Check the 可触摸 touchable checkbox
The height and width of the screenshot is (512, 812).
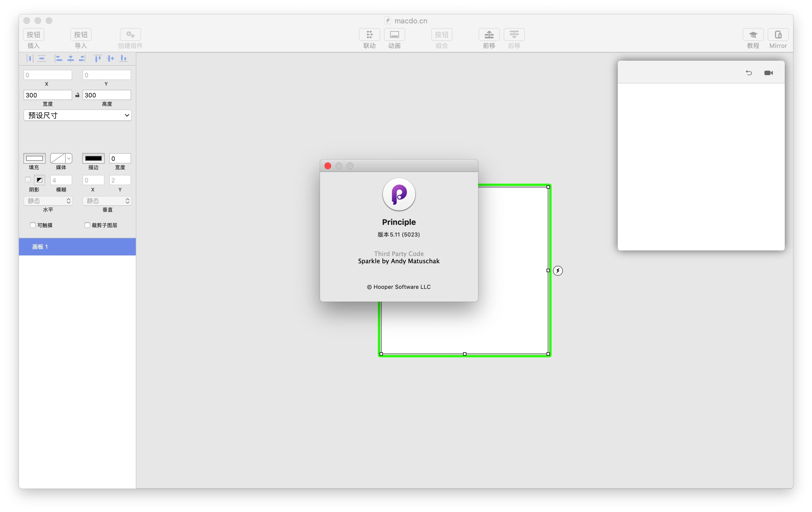click(x=33, y=225)
